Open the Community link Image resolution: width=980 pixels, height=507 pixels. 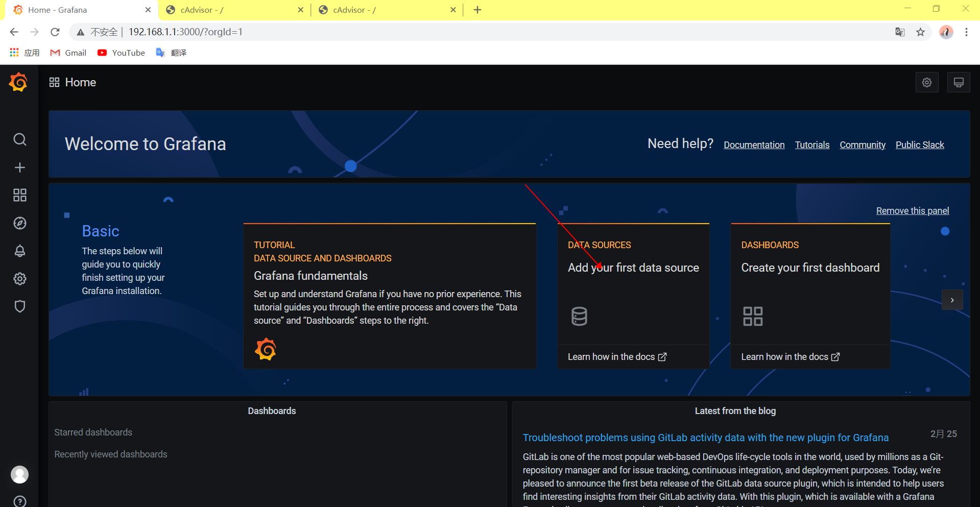pyautogui.click(x=863, y=145)
